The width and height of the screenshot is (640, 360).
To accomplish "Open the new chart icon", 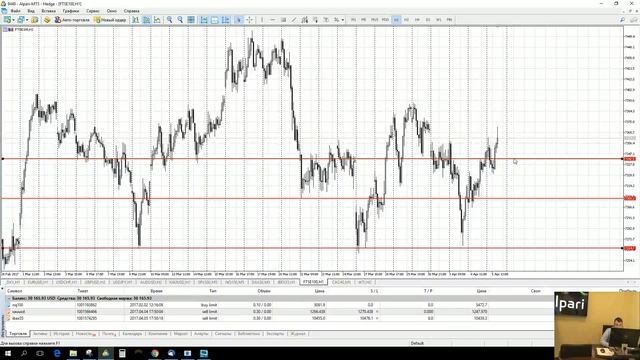I will pos(7,20).
